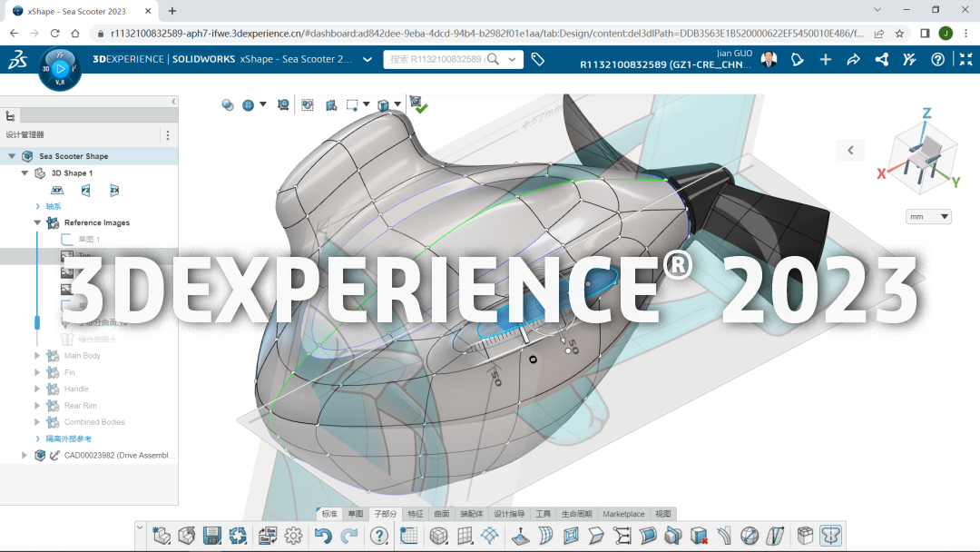Click the save floppy disk icon
980x552 pixels.
[211, 536]
